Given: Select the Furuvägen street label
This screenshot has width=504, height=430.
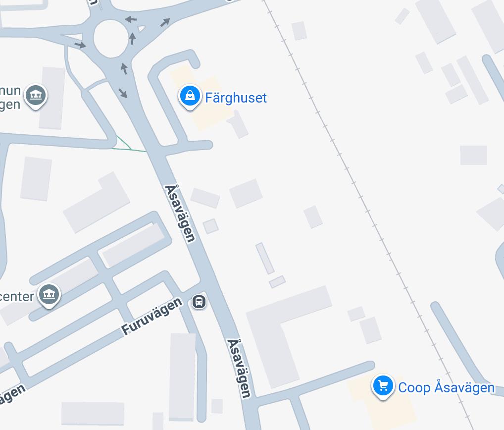Looking at the screenshot, I should pos(151,316).
